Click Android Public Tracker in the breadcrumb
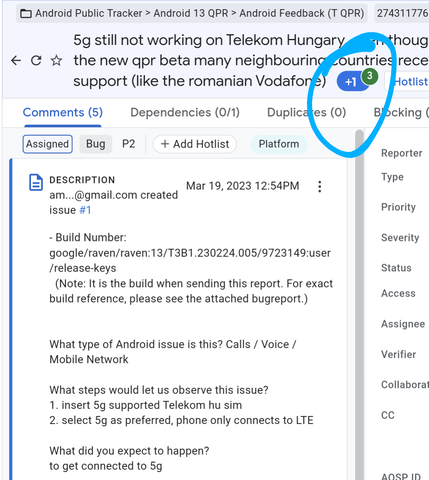This screenshot has height=480, width=429. (89, 13)
